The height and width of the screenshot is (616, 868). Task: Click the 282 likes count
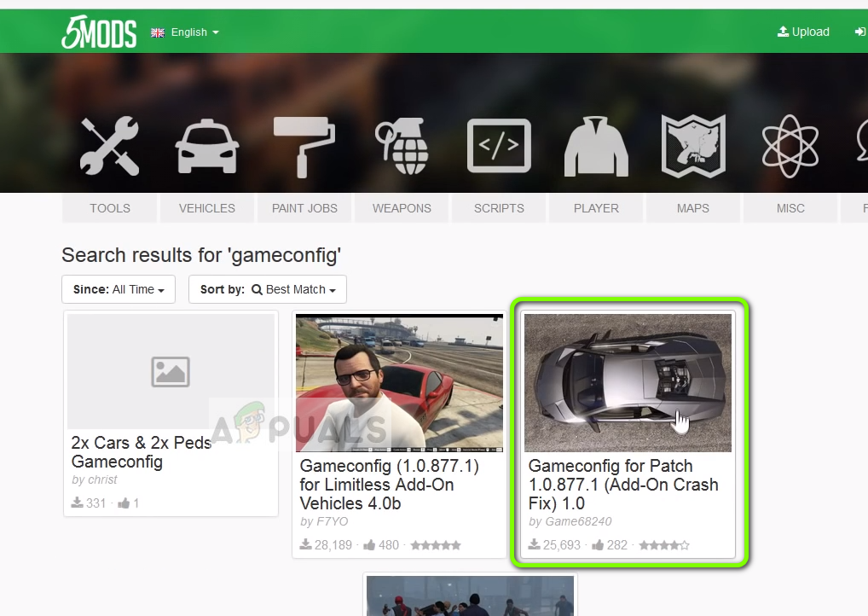(617, 545)
